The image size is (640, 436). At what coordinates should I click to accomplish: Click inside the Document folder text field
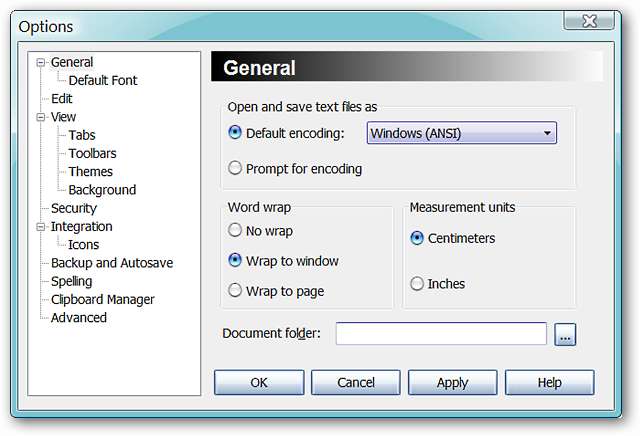pyautogui.click(x=440, y=334)
